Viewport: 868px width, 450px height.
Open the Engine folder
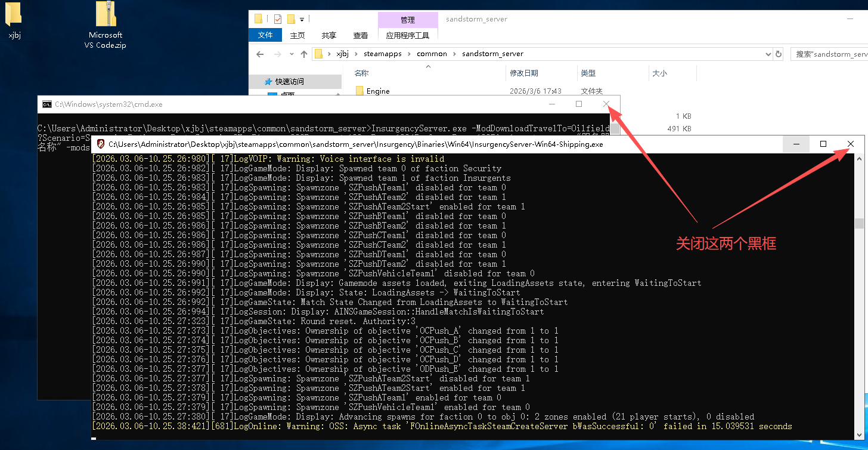(377, 91)
